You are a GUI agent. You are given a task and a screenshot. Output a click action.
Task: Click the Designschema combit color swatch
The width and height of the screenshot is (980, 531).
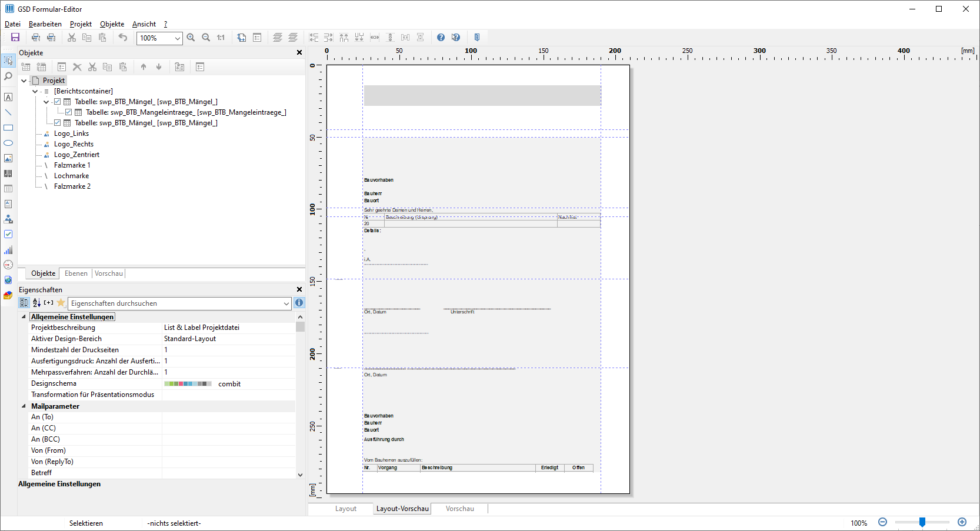tap(188, 384)
